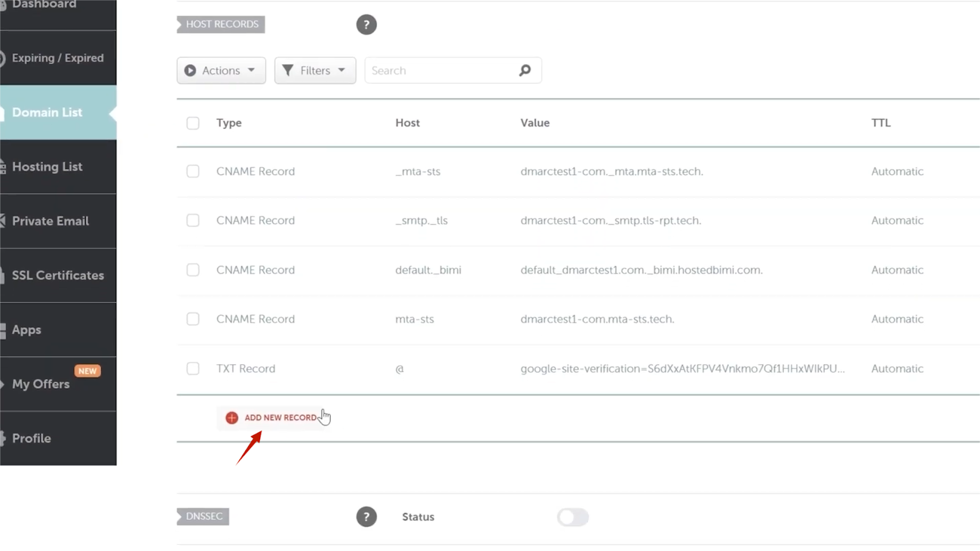Toggle the DNSSEC status switch
Viewport: 980px width, 551px height.
pos(573,517)
